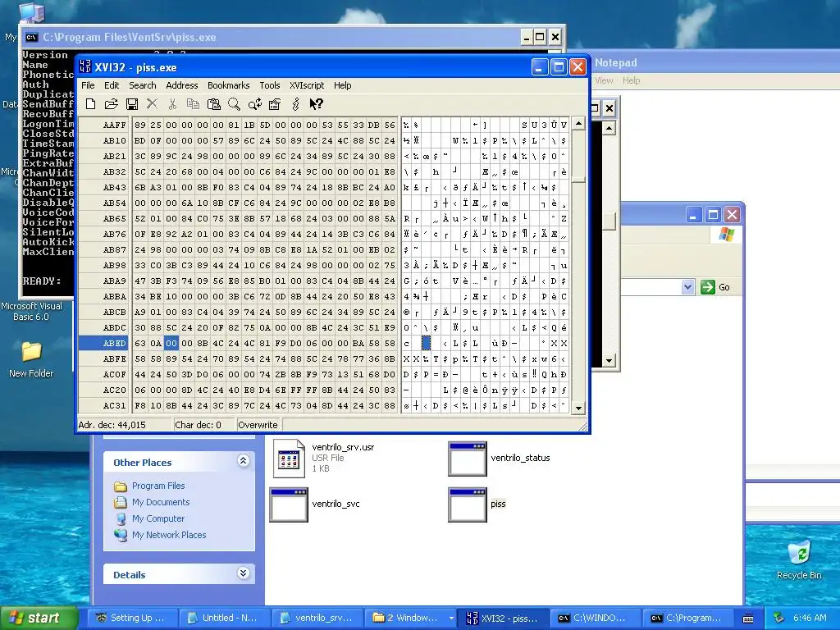Screen dimensions: 840x630
Task: Click the Adr. dec: 44,015 status field
Action: tap(125, 425)
